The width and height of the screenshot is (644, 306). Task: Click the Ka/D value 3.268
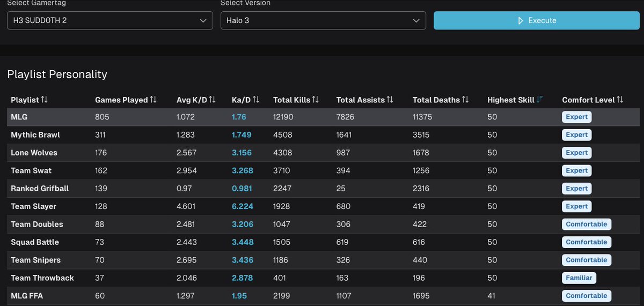pyautogui.click(x=243, y=170)
